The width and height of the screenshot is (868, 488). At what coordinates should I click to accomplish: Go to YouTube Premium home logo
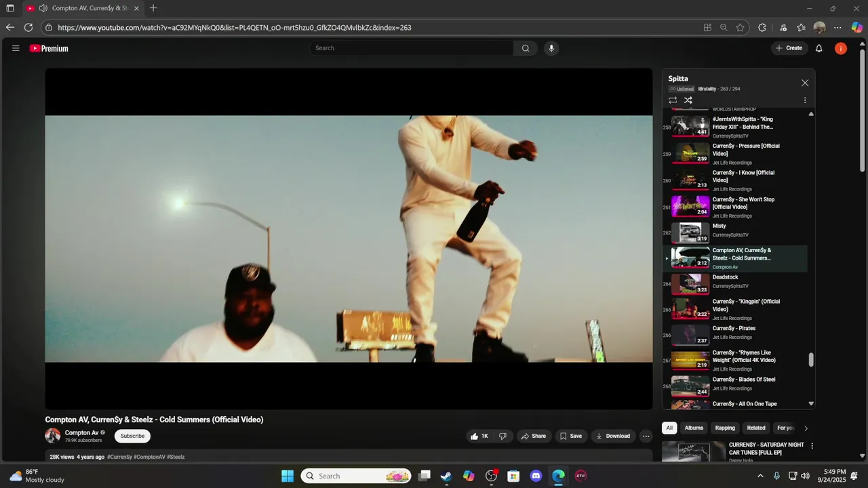point(49,48)
